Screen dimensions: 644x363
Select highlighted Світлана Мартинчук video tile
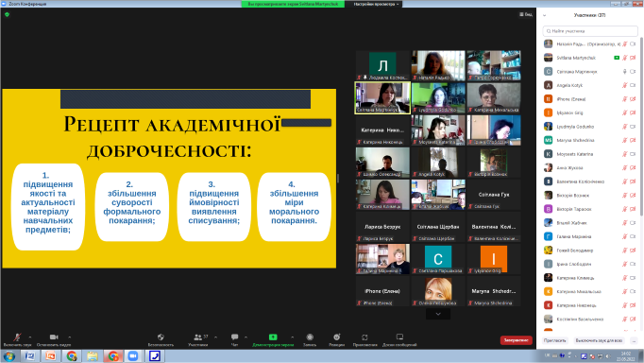click(x=382, y=98)
